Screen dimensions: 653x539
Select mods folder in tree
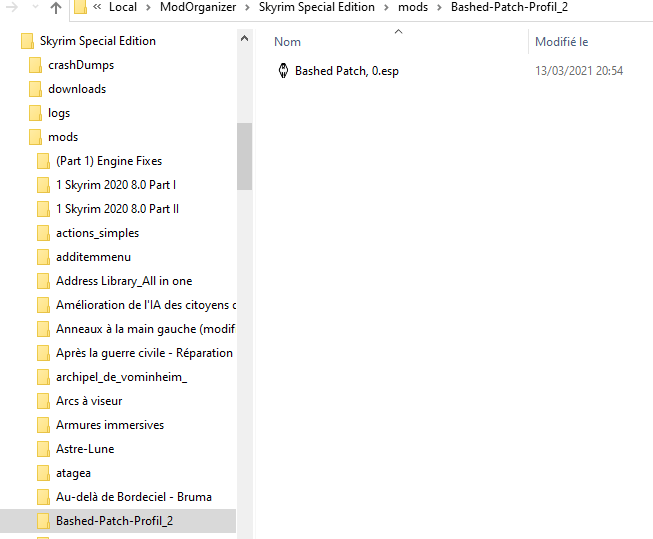63,137
